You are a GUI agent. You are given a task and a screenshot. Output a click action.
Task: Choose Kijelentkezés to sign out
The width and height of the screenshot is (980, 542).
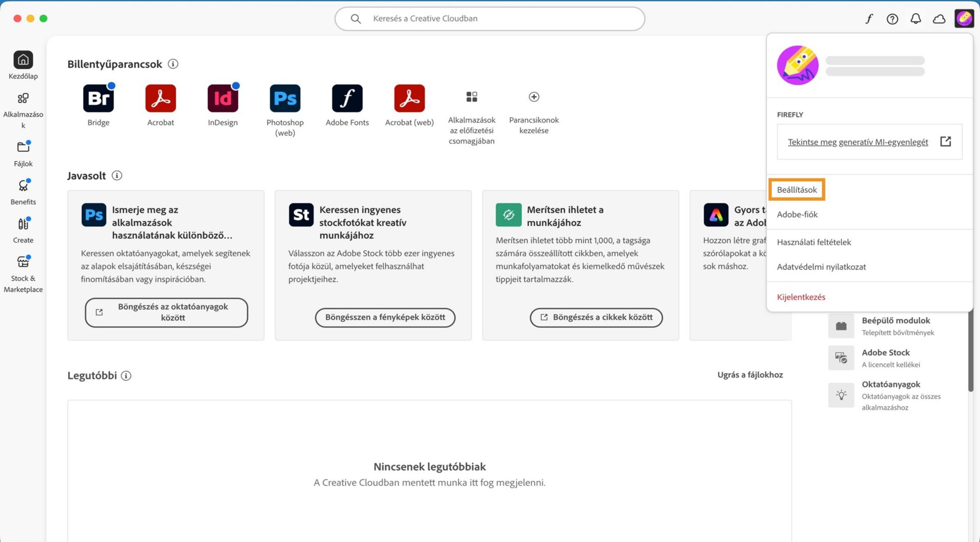point(801,297)
